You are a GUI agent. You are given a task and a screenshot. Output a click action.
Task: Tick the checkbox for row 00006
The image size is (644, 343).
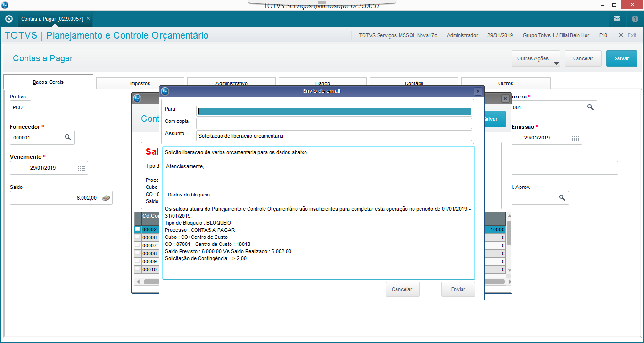click(138, 237)
